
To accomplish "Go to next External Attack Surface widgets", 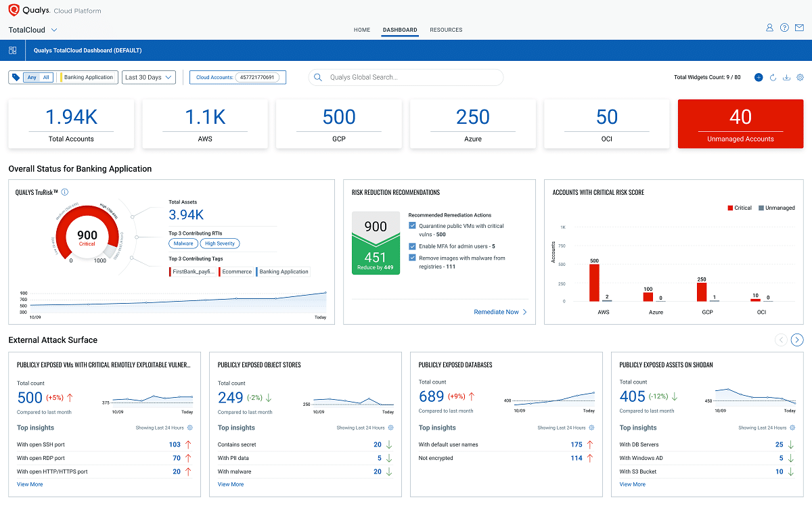I will [x=798, y=340].
